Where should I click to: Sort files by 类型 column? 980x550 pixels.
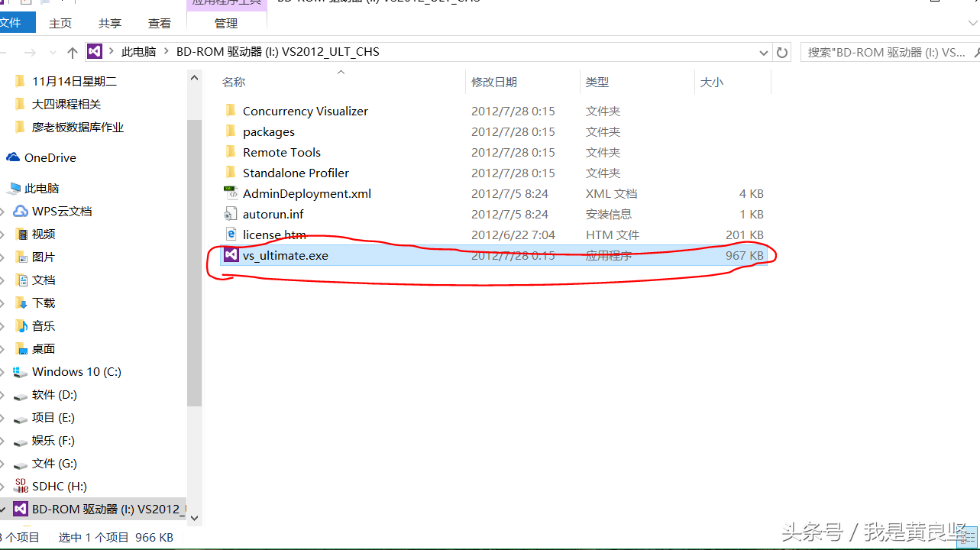[597, 82]
